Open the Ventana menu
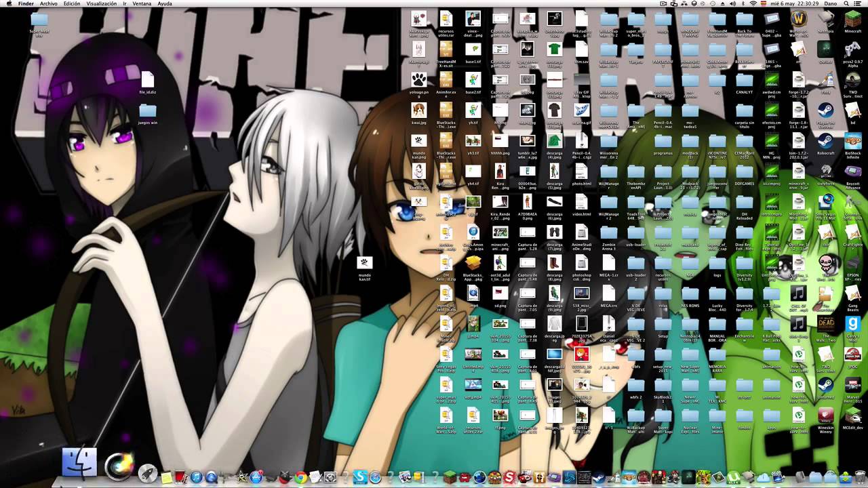The image size is (868, 488). click(142, 4)
